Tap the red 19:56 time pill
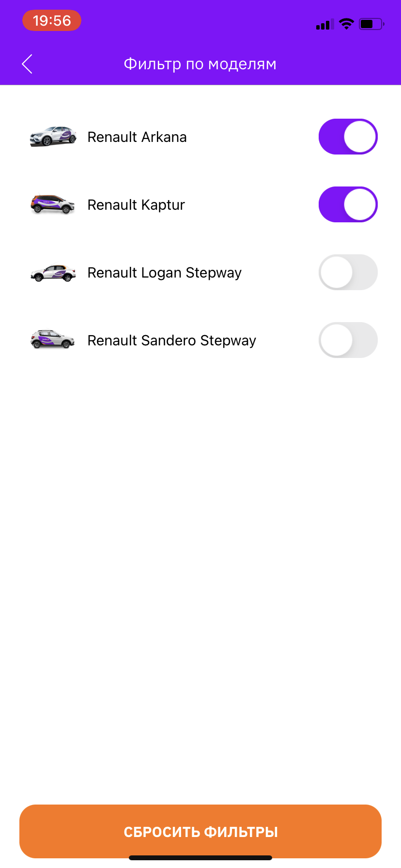The height and width of the screenshot is (868, 401). pos(52,20)
